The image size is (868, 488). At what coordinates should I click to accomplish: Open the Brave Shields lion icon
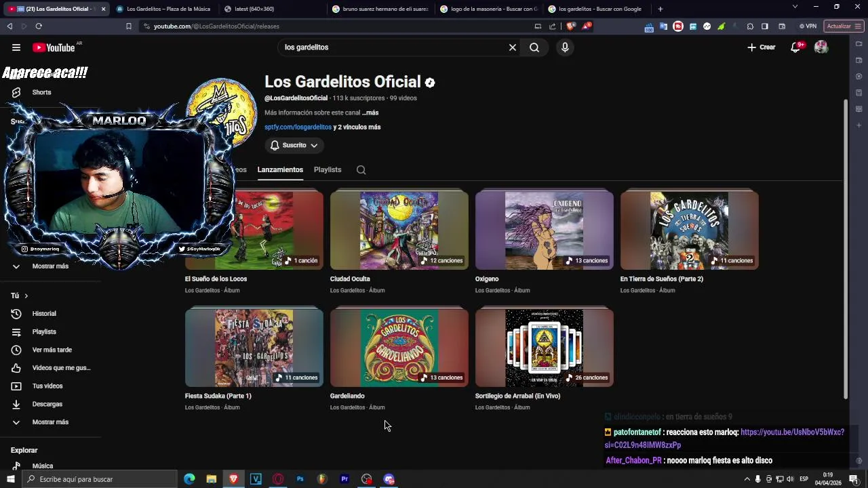(x=570, y=26)
